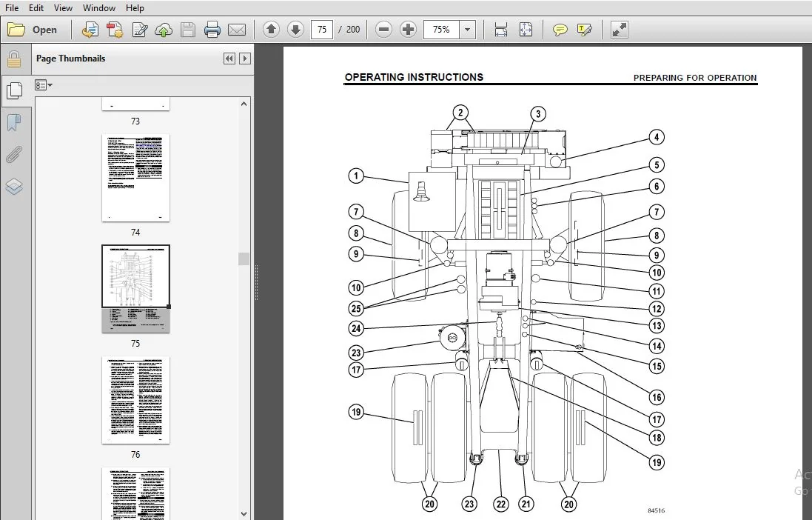Go to the next page arrow
This screenshot has height=520, width=812.
(x=295, y=30)
